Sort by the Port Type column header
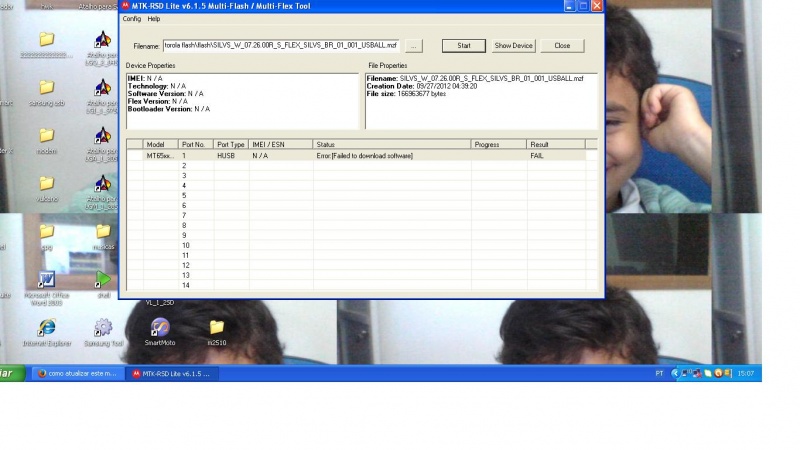 click(x=231, y=144)
